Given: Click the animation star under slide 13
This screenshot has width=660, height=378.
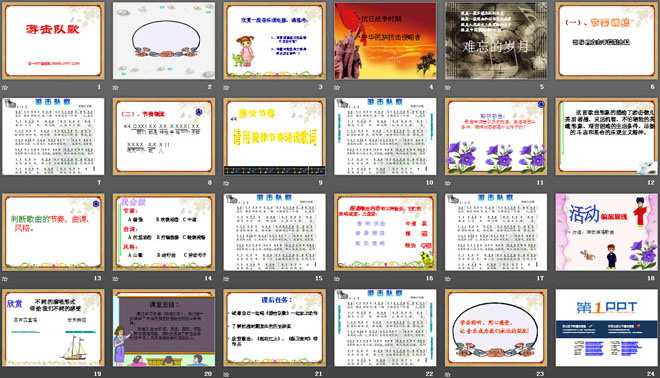Looking at the screenshot, I should pos(5,279).
